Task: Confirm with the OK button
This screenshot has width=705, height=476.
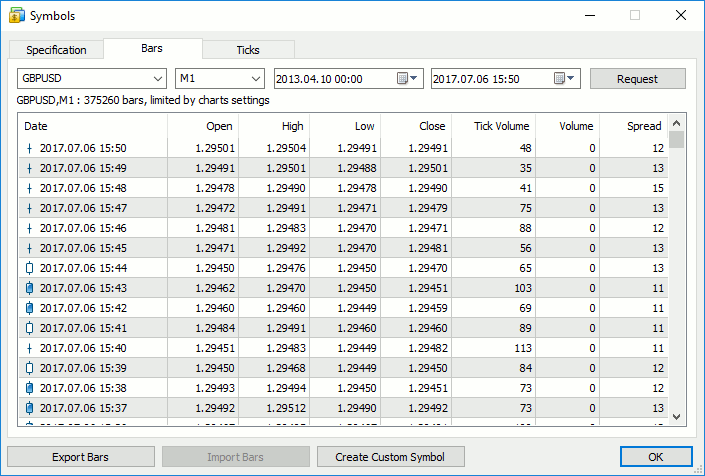Action: click(656, 457)
